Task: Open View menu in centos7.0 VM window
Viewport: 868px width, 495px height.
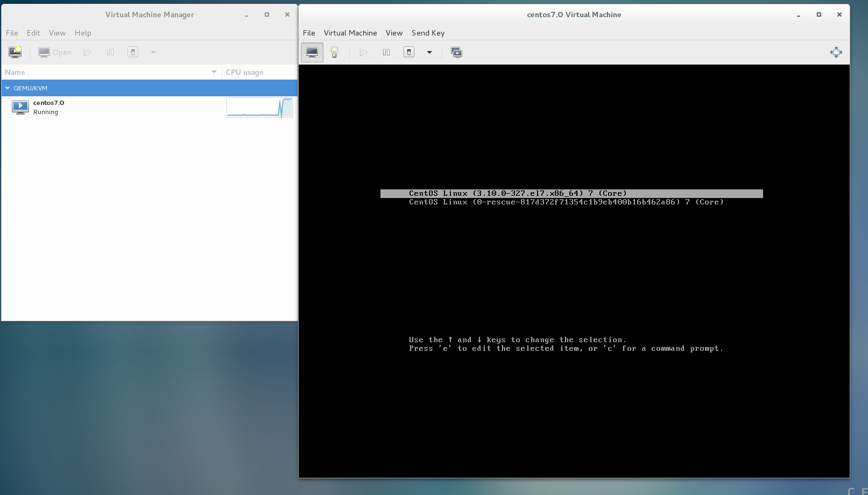Action: (x=394, y=33)
